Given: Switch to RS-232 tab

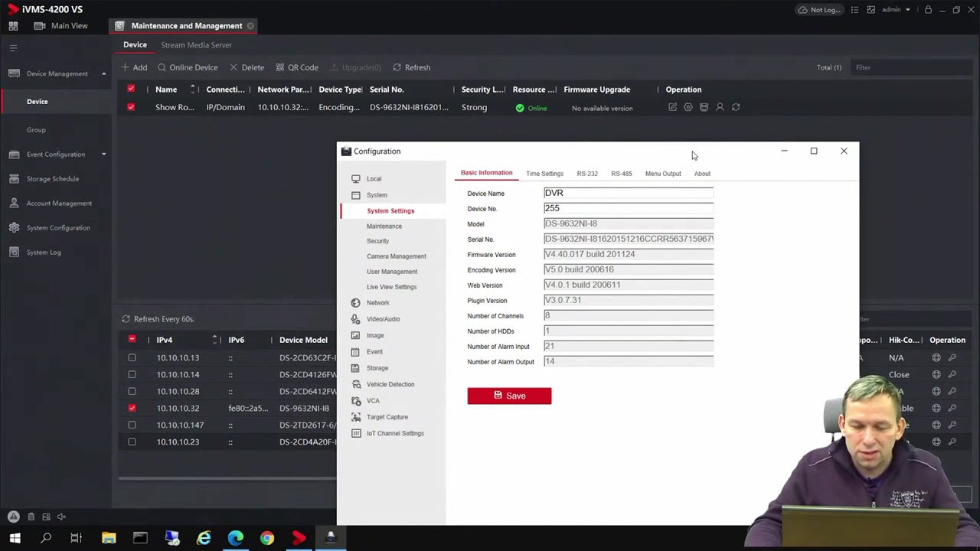Looking at the screenshot, I should [587, 174].
